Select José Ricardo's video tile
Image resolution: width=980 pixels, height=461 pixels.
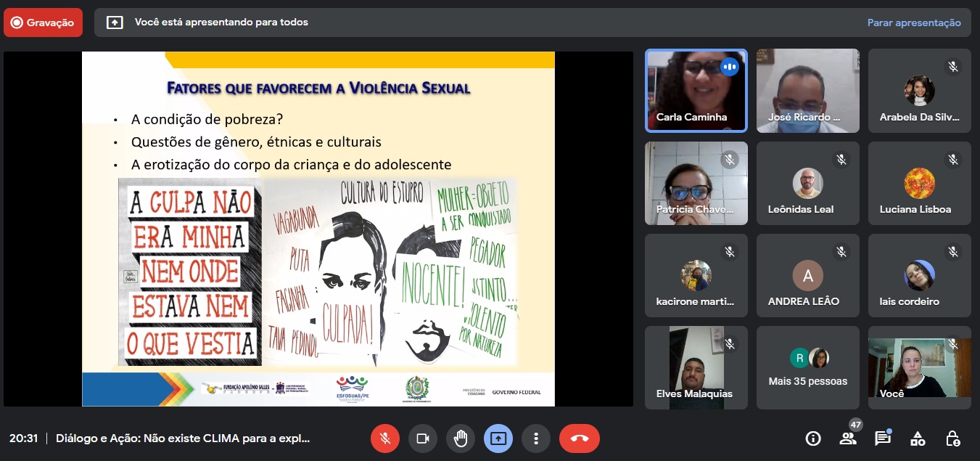(x=807, y=91)
